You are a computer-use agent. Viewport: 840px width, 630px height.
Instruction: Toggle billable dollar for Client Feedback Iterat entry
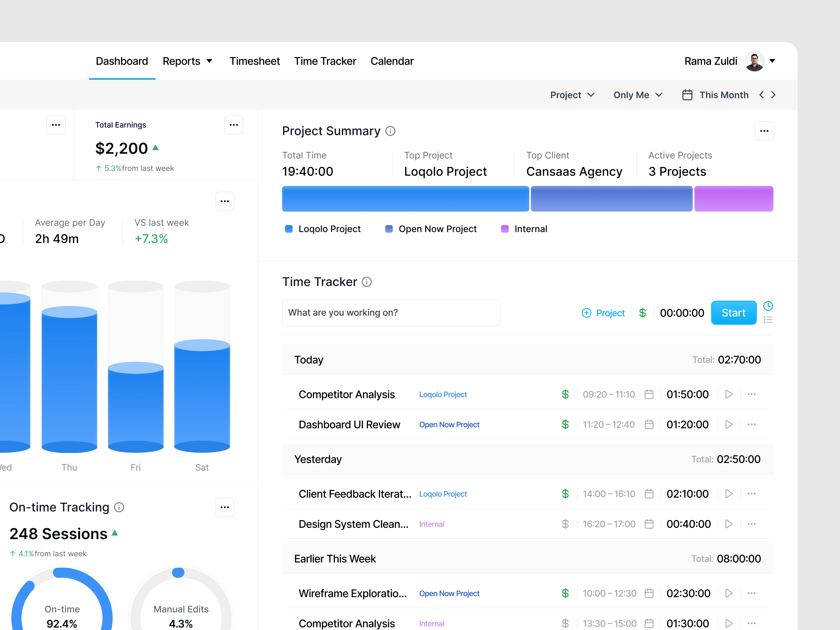(565, 494)
